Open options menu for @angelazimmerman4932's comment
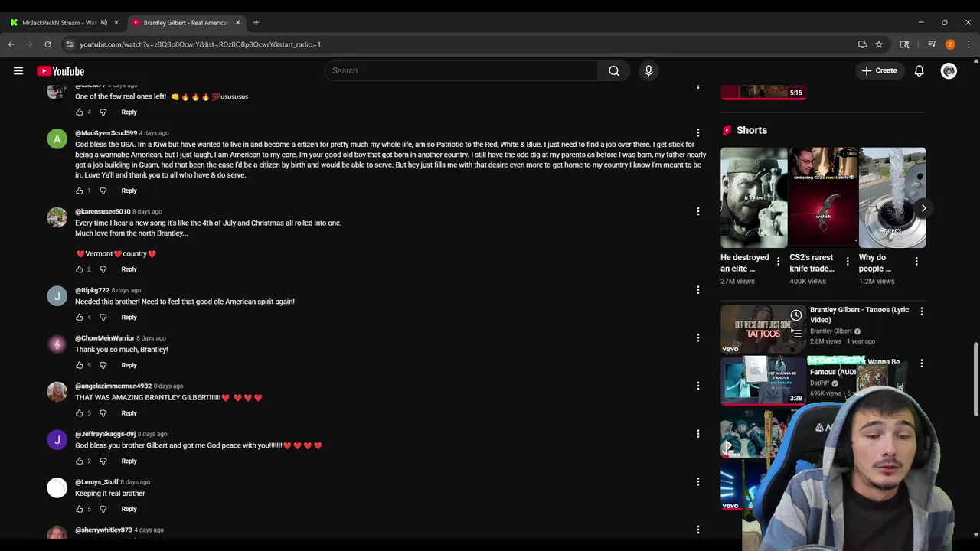Screen dimensions: 980x551 [x=697, y=386]
